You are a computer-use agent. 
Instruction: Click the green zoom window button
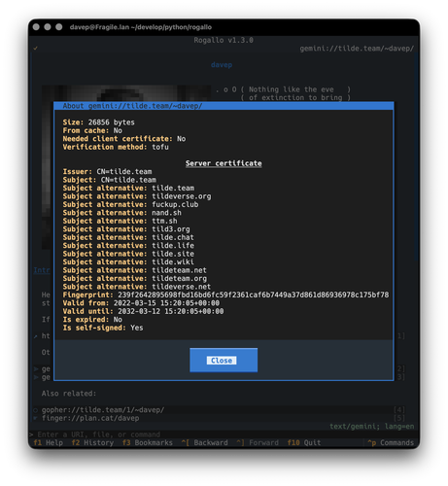click(x=59, y=27)
